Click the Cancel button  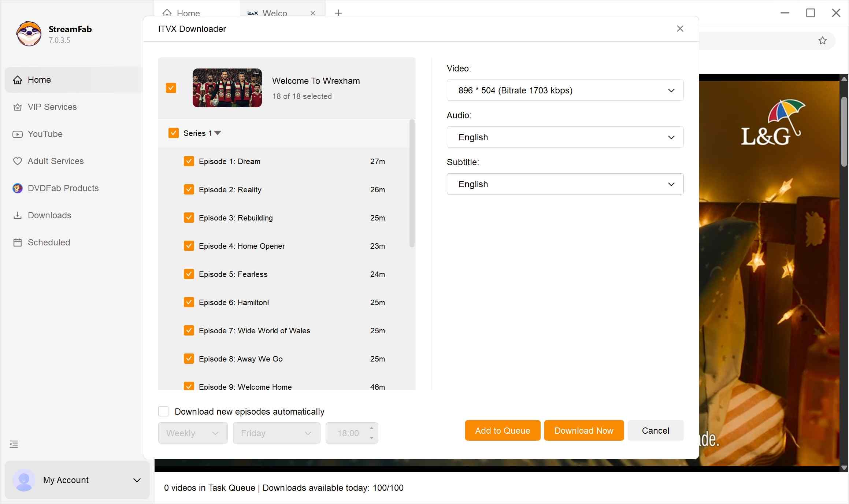656,430
